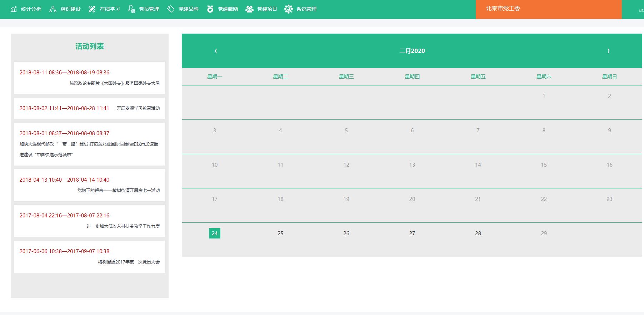Image resolution: width=644 pixels, height=315 pixels.
Task: Click the 党员管理 member icon
Action: 131,9
